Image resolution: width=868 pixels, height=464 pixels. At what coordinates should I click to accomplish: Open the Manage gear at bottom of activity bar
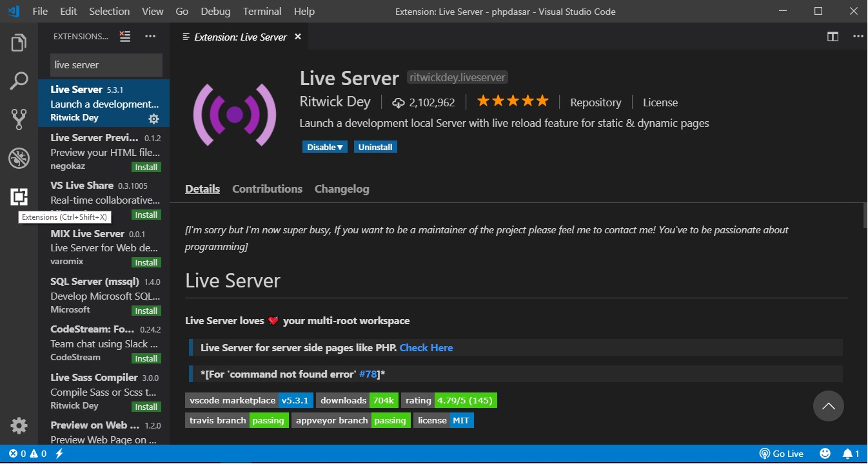pos(19,425)
